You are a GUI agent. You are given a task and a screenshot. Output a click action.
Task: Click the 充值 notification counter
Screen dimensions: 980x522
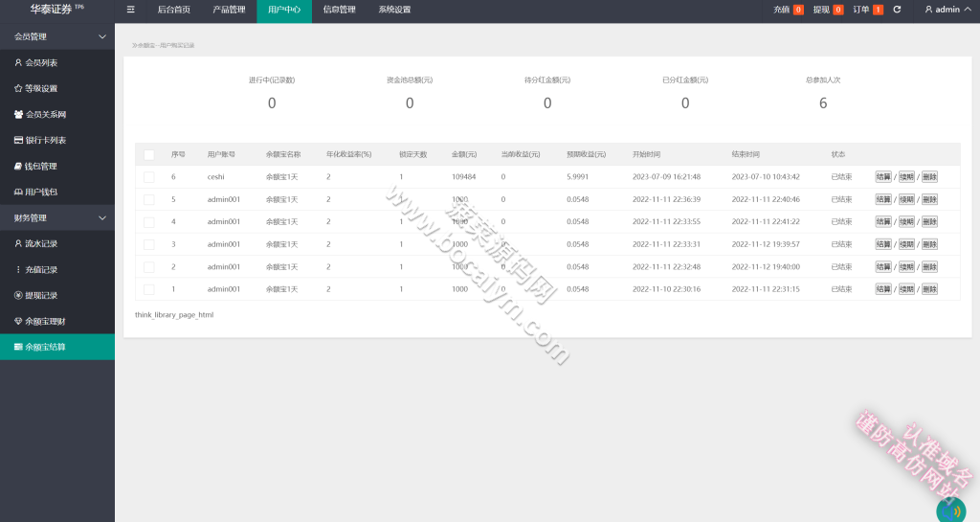(789, 10)
